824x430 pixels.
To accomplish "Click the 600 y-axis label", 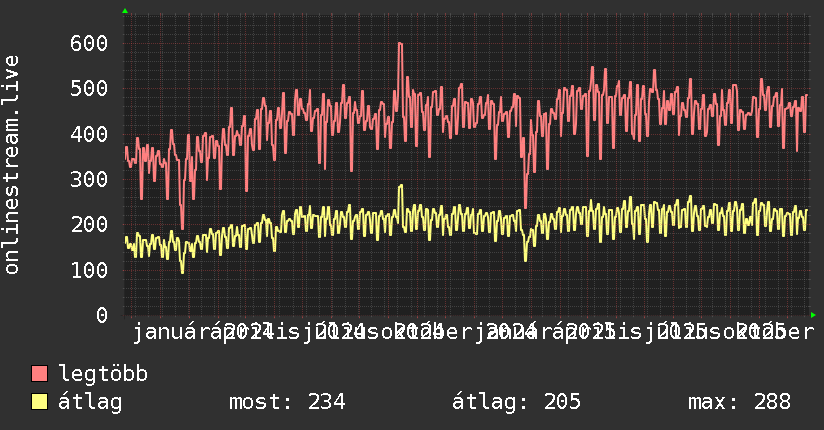I will (x=89, y=43).
